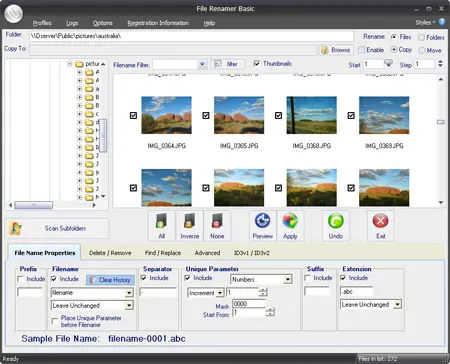Viewport: 450px width, 364px height.
Task: Select Files rename radio button
Action: coord(394,37)
